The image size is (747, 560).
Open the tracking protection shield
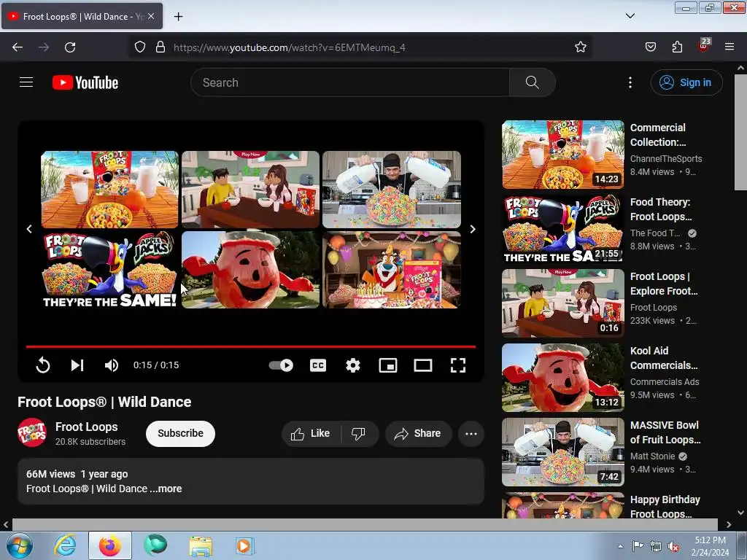pyautogui.click(x=139, y=47)
